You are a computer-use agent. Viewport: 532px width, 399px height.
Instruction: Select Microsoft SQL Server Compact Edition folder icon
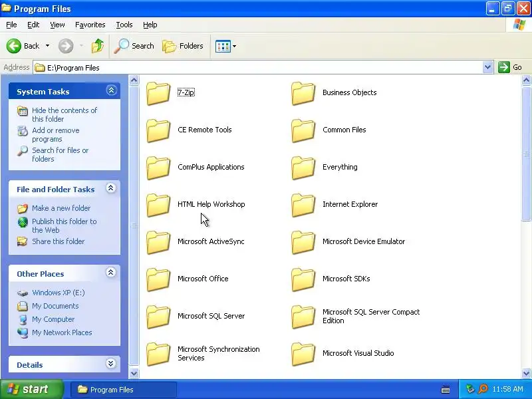pos(303,317)
